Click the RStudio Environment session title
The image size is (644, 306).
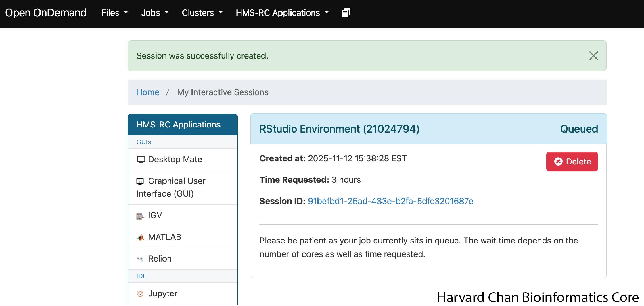tap(339, 129)
